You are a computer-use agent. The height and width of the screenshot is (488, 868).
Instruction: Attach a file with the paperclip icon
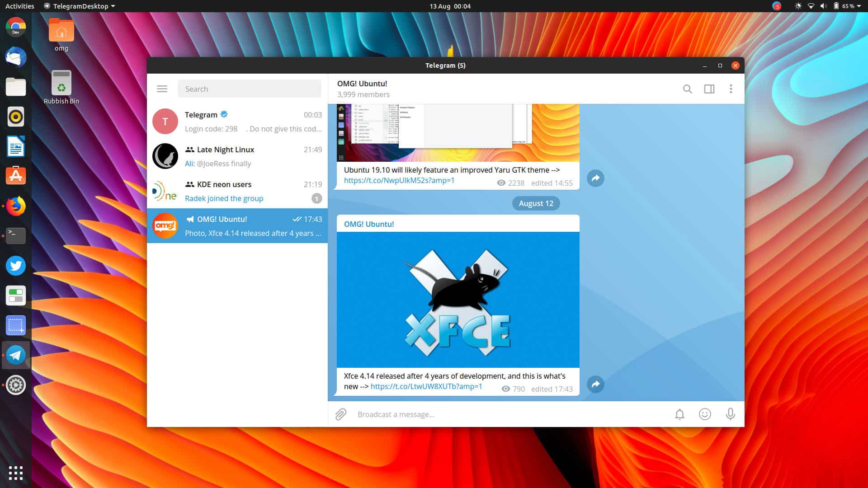coord(341,414)
